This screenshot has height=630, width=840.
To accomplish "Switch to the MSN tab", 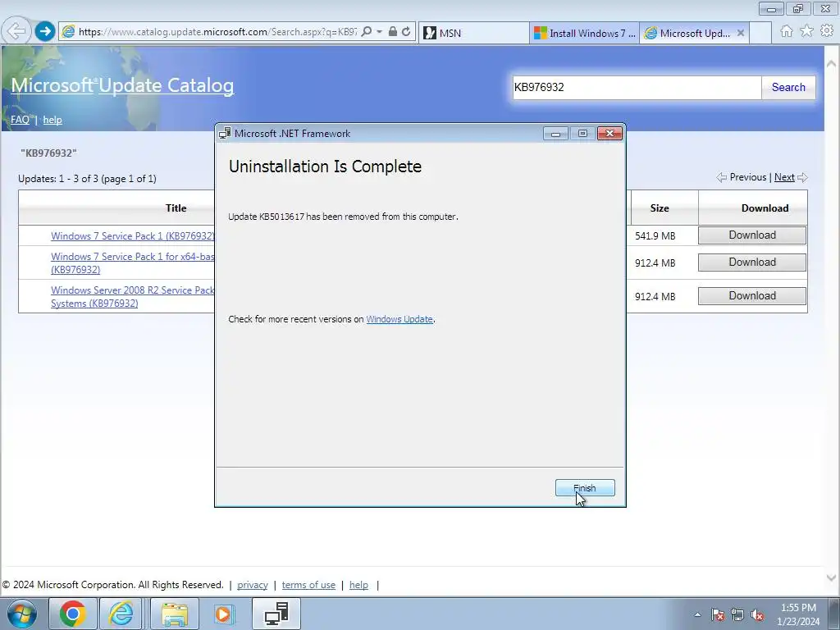I will click(473, 33).
